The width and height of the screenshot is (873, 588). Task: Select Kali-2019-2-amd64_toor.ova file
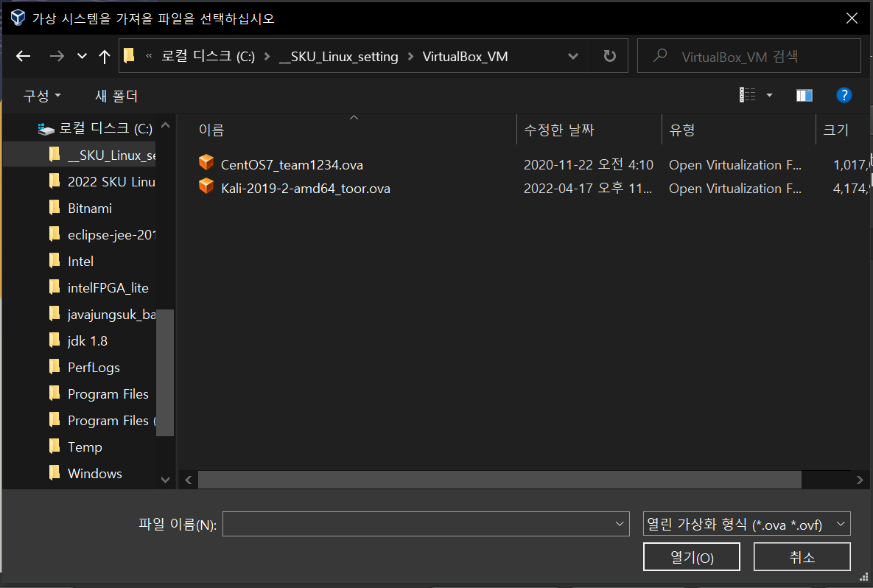(x=306, y=189)
